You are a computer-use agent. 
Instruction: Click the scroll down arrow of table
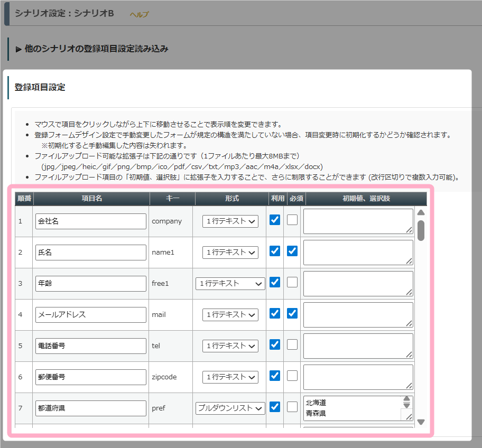(x=421, y=422)
